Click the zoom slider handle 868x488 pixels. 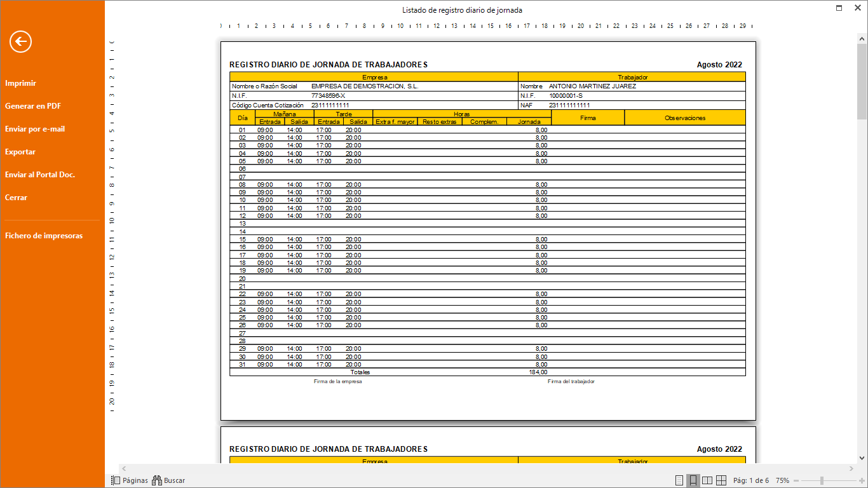[822, 481]
